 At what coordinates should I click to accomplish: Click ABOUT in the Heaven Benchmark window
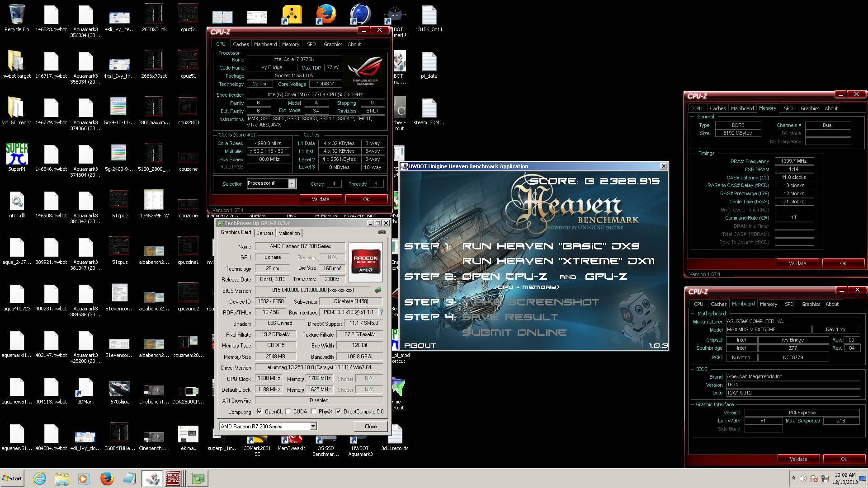420,345
